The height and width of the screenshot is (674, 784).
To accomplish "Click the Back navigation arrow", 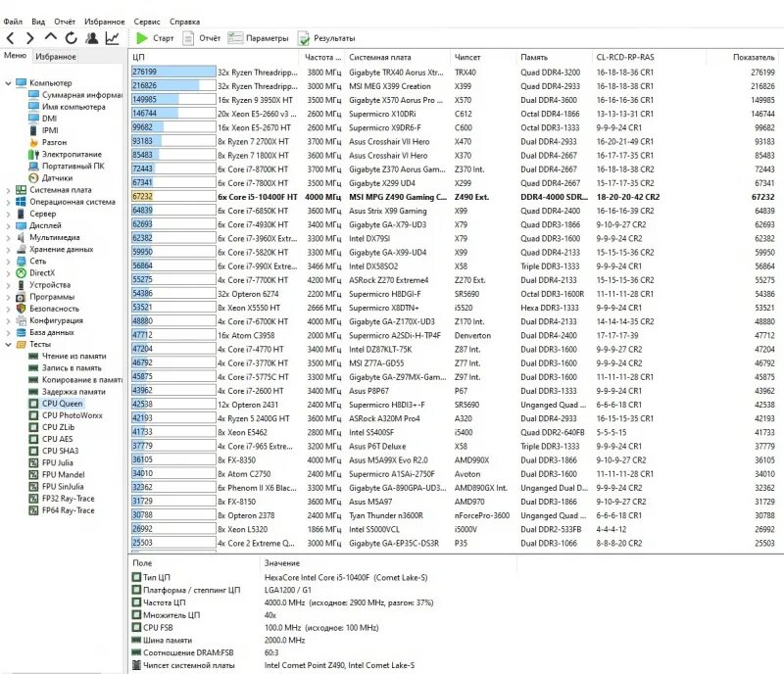I will pyautogui.click(x=11, y=38).
